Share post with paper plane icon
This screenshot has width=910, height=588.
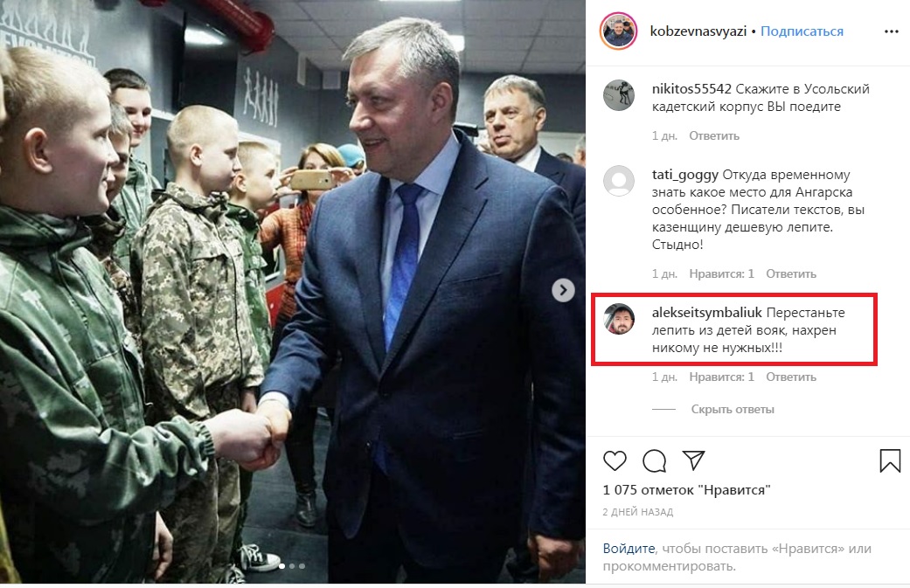(x=693, y=460)
